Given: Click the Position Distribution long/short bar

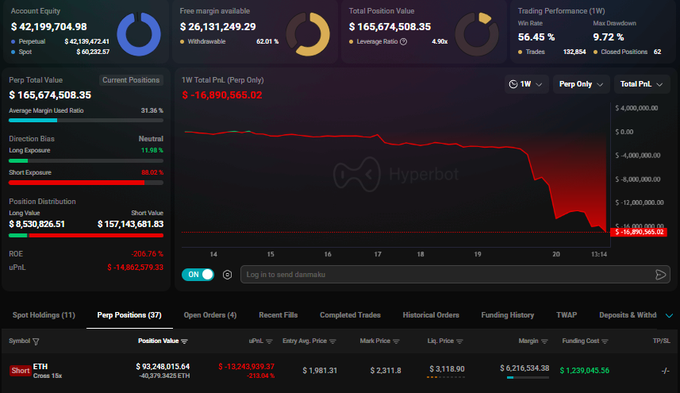Looking at the screenshot, I should click(x=86, y=236).
